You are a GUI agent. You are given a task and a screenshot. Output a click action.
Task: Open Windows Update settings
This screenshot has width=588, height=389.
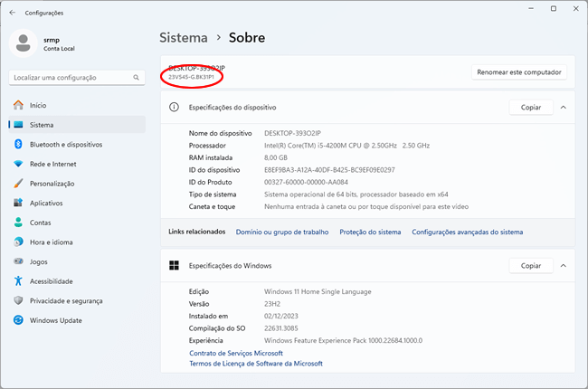coord(77,320)
